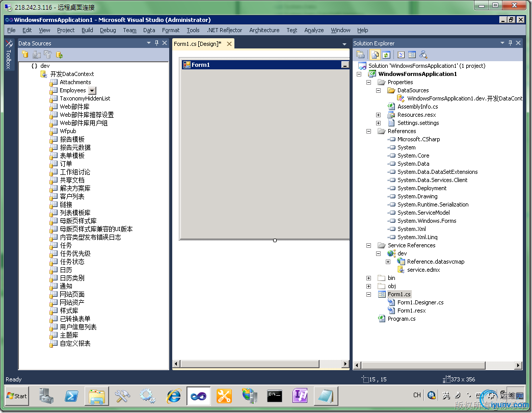This screenshot has width=532, height=413.
Task: Click Edit DataSet with Designer icon
Action: [x=36, y=55]
